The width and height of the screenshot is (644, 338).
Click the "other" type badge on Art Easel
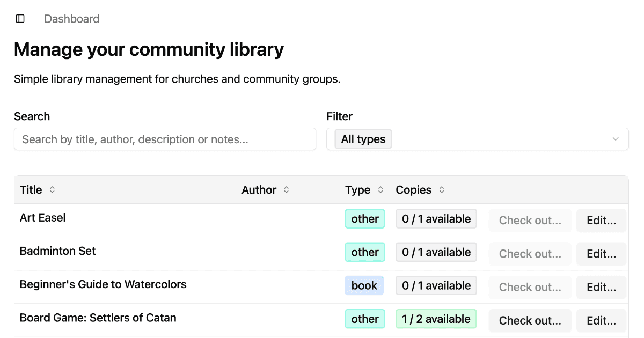365,219
